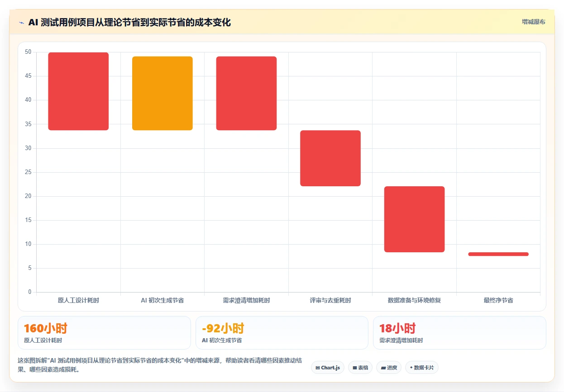Click the description paragraph below the cards

point(159,365)
